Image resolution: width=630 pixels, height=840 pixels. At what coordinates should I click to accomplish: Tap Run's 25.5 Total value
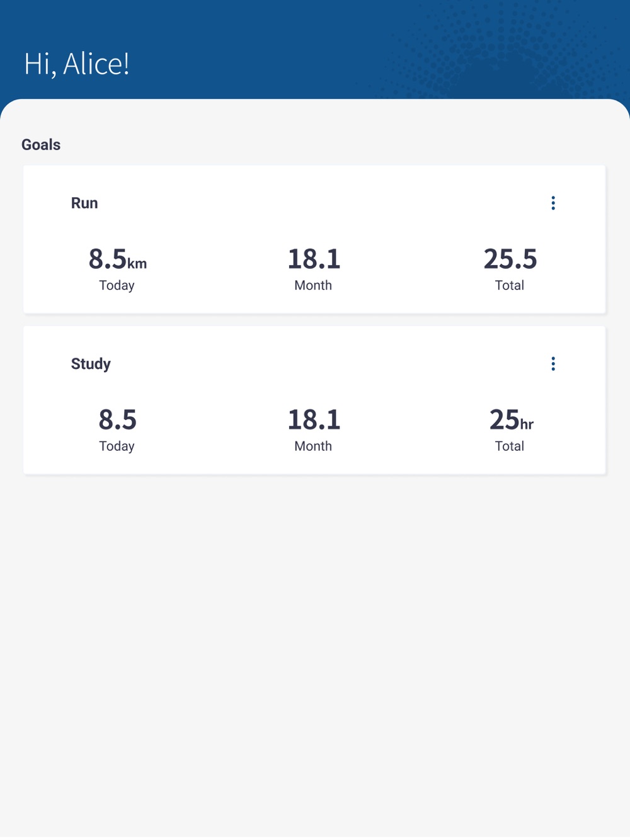510,259
